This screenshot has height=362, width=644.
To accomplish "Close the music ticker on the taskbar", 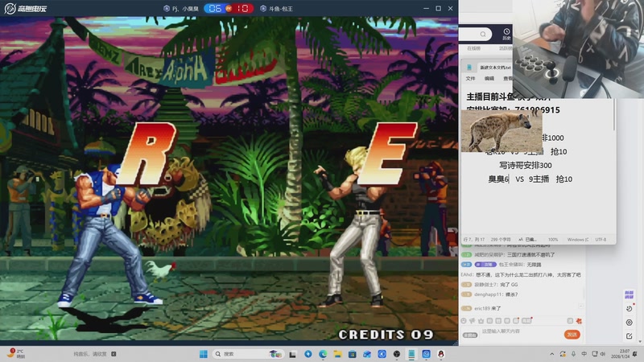I will [114, 354].
